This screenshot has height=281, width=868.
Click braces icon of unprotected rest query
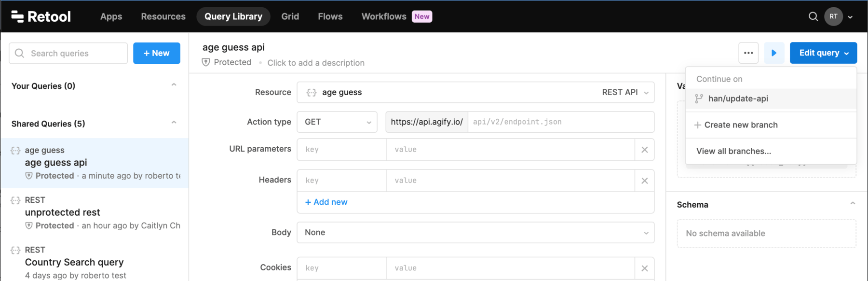15,200
